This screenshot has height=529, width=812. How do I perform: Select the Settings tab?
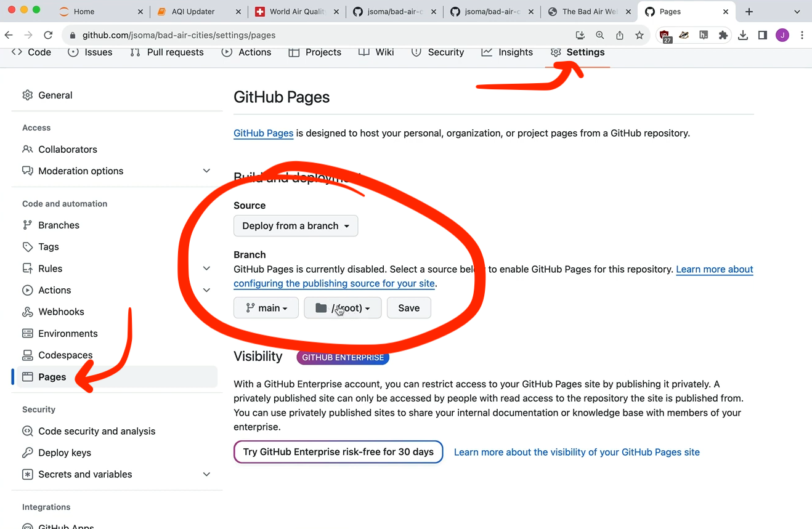coord(577,52)
